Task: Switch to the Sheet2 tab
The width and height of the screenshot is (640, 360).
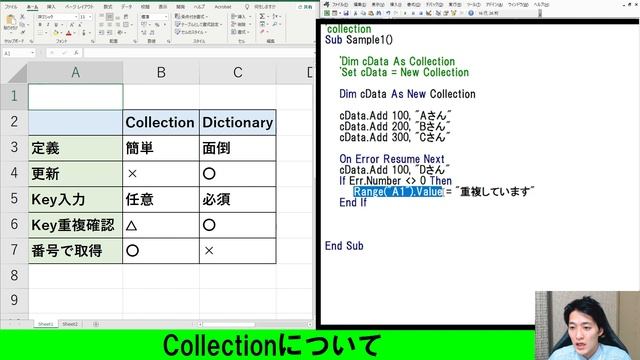Action: tap(70, 324)
